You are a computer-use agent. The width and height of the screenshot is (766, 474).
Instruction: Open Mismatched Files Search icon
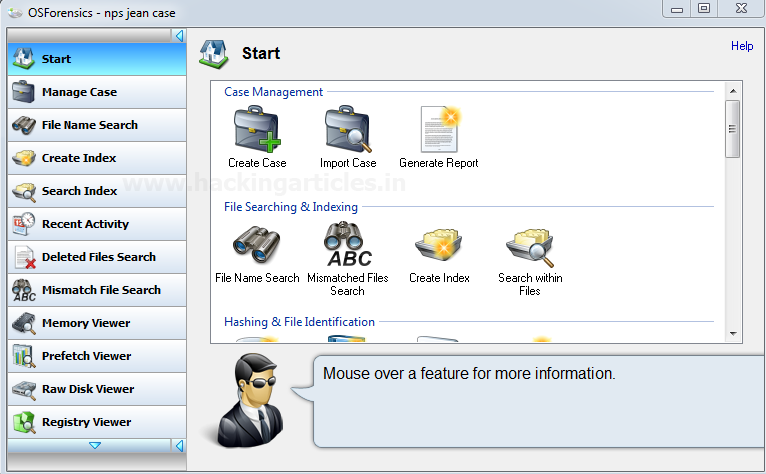coord(348,244)
